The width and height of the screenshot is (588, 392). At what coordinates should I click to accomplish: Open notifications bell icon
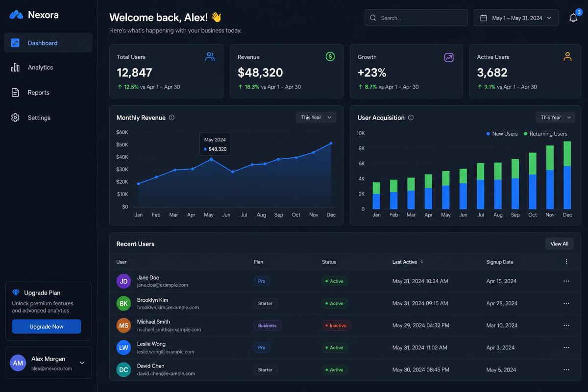tap(573, 18)
